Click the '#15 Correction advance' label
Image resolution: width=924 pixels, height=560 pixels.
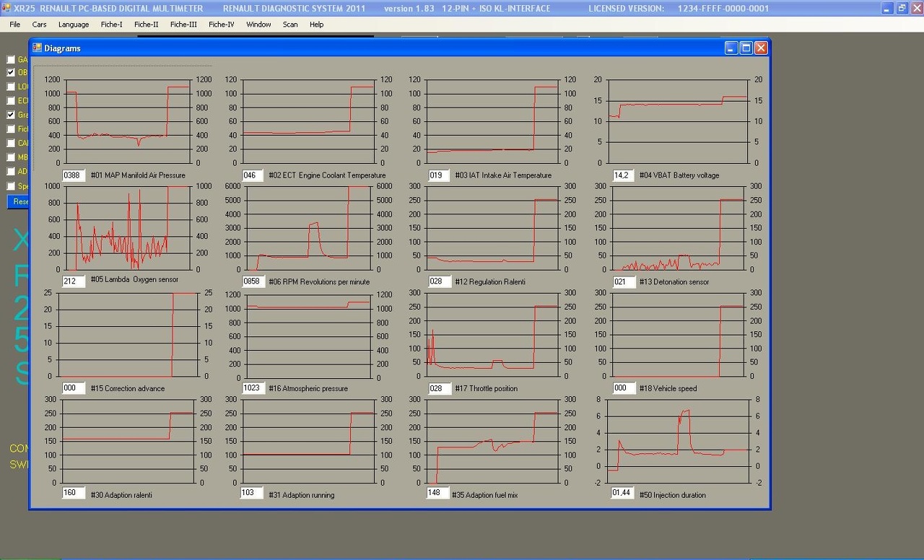128,388
